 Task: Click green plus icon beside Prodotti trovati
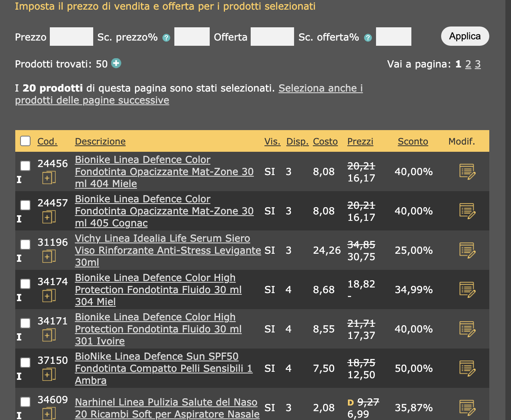116,63
